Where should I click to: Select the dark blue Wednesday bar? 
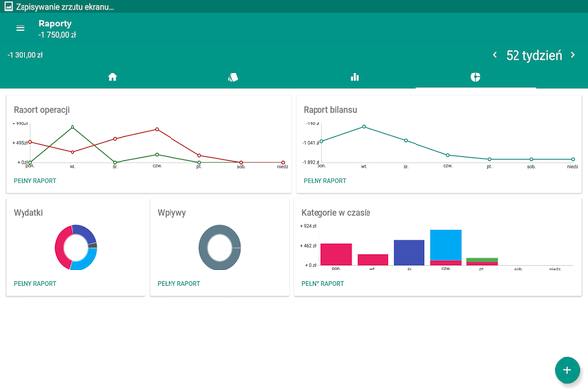point(409,253)
